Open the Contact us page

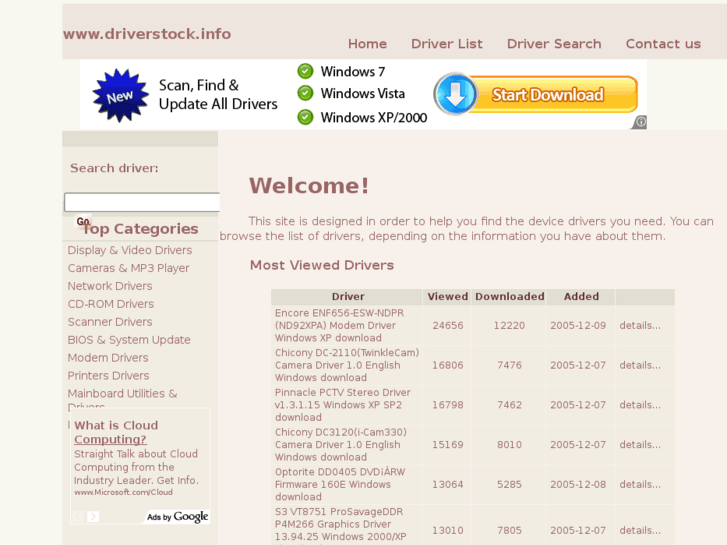coord(662,44)
